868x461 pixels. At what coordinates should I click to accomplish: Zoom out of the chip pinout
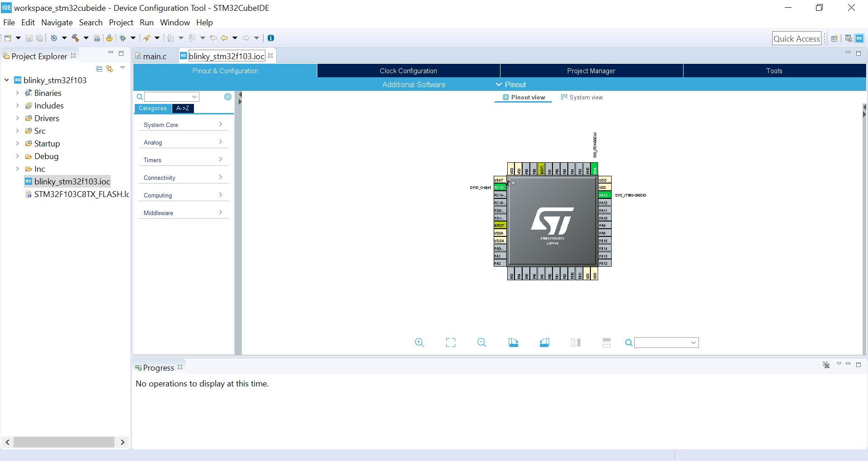(481, 343)
